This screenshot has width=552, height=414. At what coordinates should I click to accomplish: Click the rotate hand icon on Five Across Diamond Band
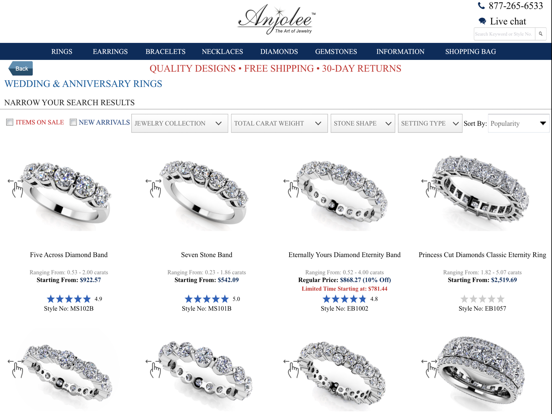(16, 188)
